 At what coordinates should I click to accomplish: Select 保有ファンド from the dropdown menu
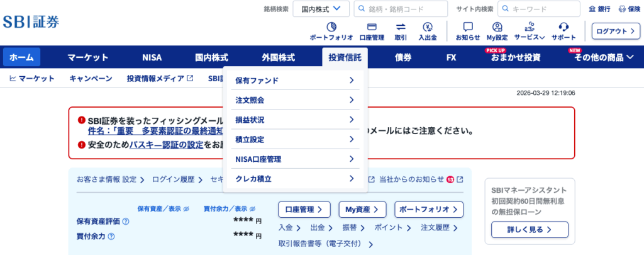(294, 81)
